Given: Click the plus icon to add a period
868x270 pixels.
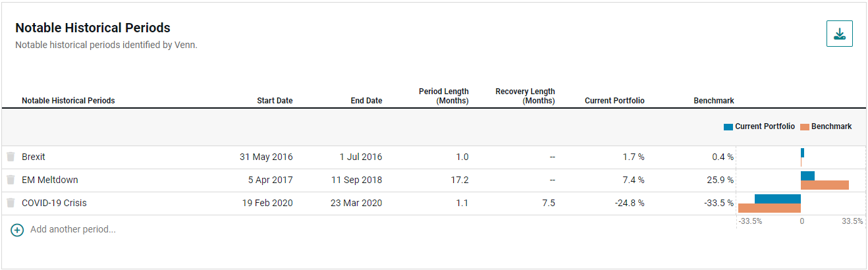Looking at the screenshot, I should pyautogui.click(x=17, y=230).
